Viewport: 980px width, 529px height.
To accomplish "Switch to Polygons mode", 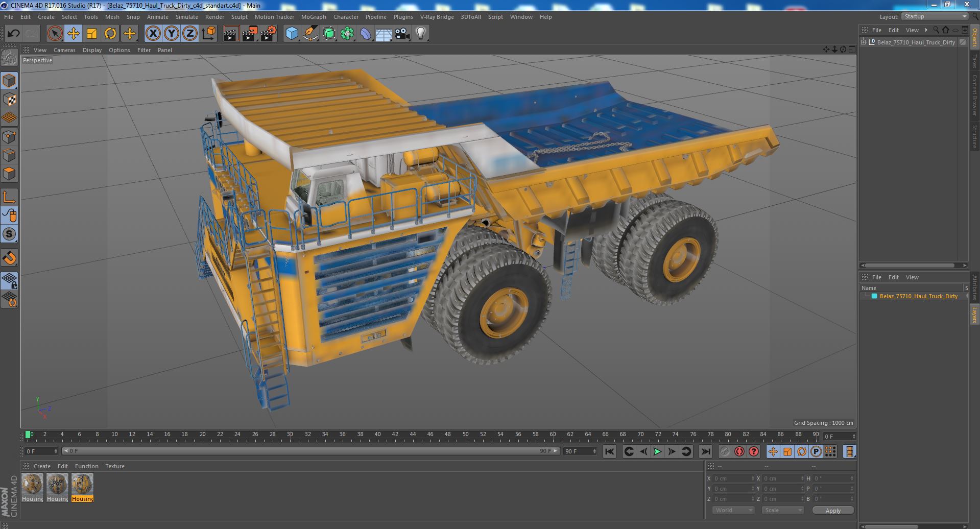I will coord(9,174).
